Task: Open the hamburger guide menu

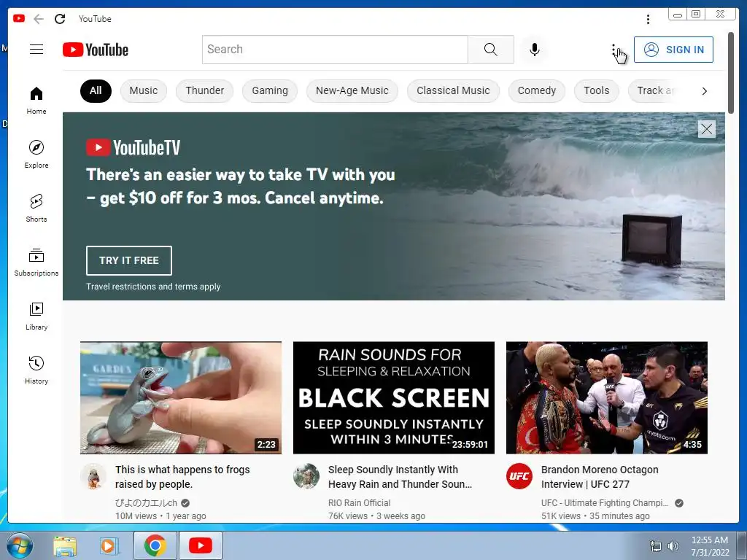Action: [36, 50]
